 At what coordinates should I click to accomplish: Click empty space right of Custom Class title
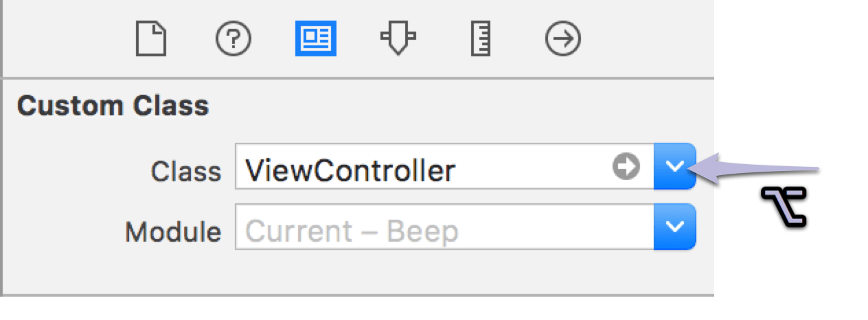click(x=446, y=106)
